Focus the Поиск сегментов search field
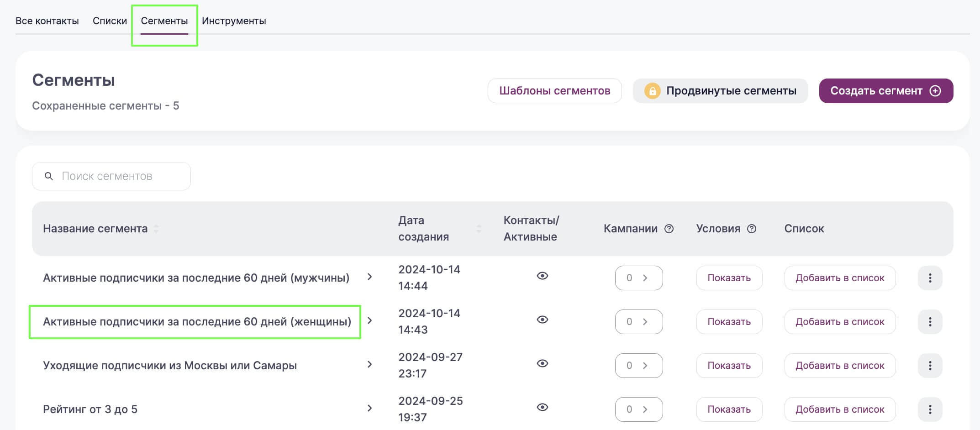Screen dimensions: 980x430 (111, 176)
